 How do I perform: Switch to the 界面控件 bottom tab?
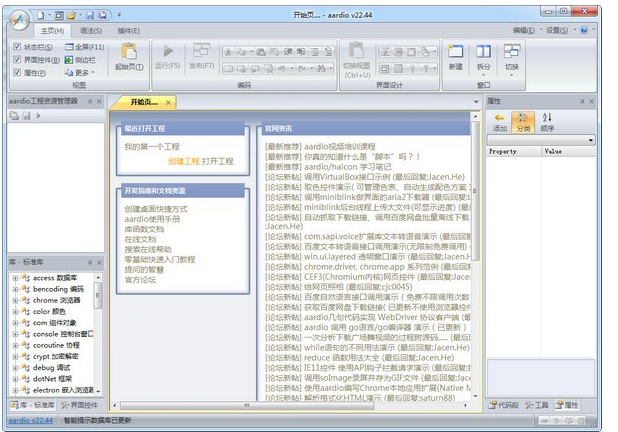click(x=79, y=405)
